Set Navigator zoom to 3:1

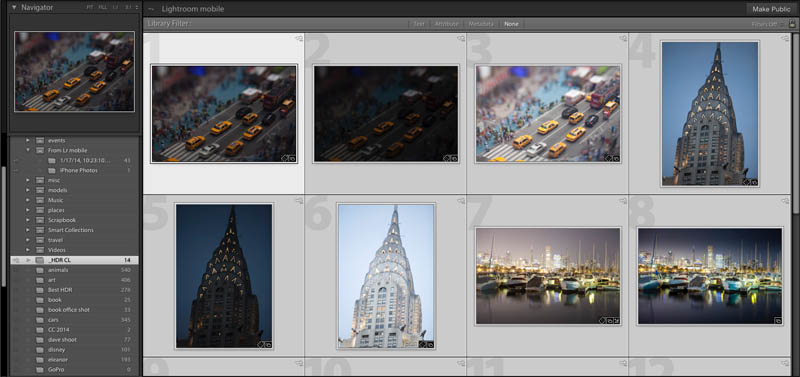pyautogui.click(x=128, y=8)
